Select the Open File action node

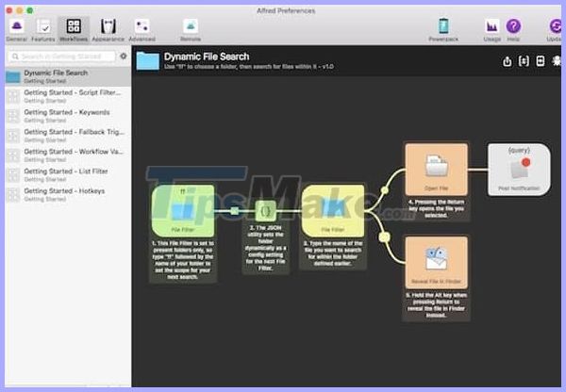tap(437, 170)
